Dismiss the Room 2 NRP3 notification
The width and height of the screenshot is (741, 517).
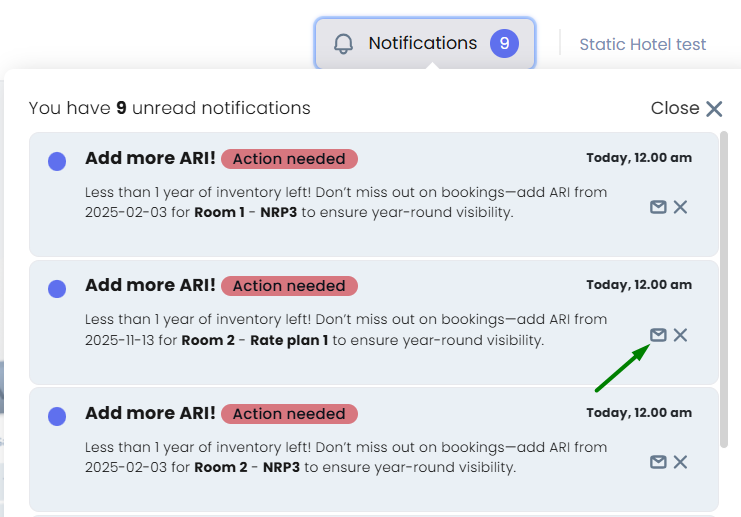click(x=680, y=462)
